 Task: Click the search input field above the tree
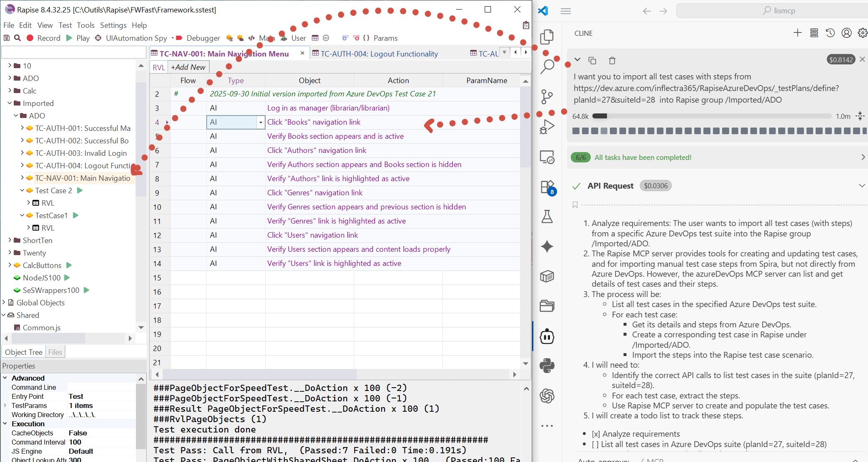(73, 52)
